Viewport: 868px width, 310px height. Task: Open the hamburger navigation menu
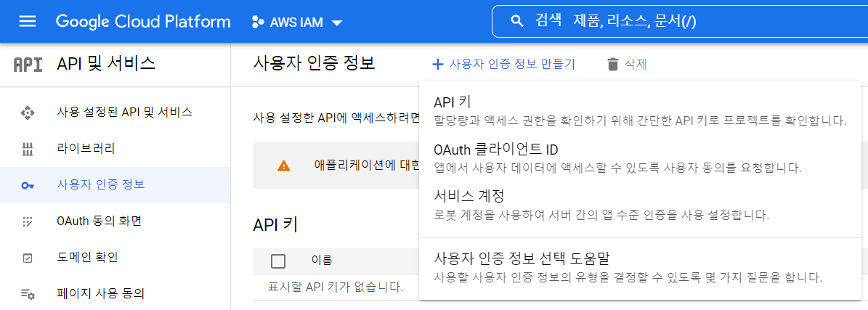click(27, 22)
